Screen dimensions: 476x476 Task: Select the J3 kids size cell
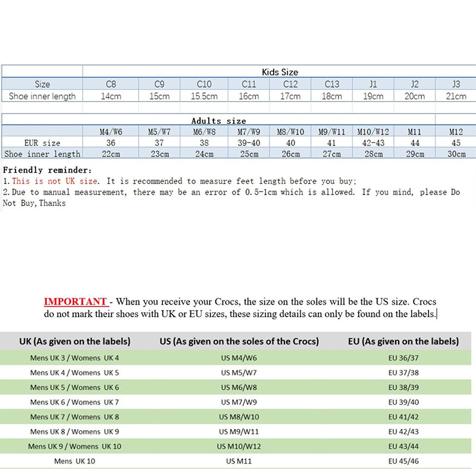pyautogui.click(x=456, y=84)
